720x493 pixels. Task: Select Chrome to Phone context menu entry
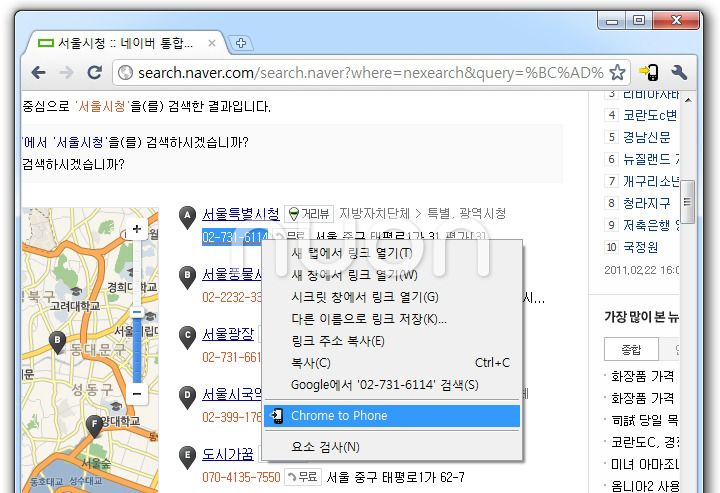[x=392, y=416]
